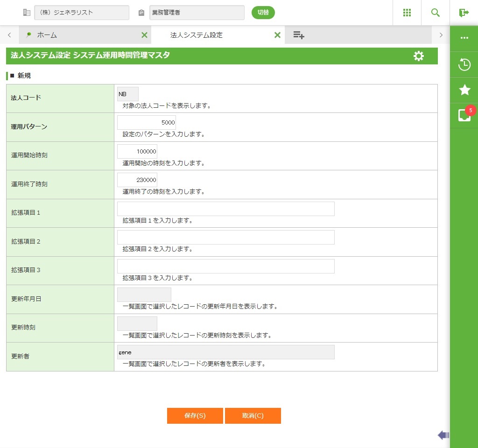
Task: Close the 法人システム設定 tab
Action: click(277, 35)
